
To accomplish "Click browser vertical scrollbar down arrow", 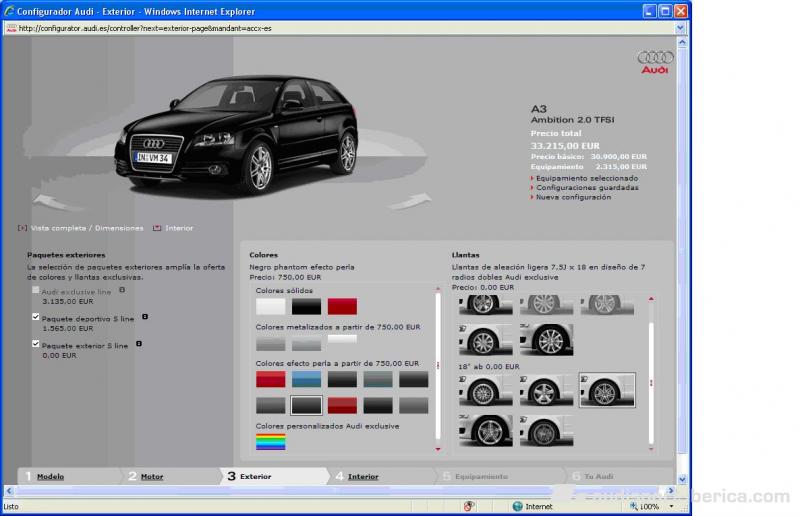I will pos(682,479).
